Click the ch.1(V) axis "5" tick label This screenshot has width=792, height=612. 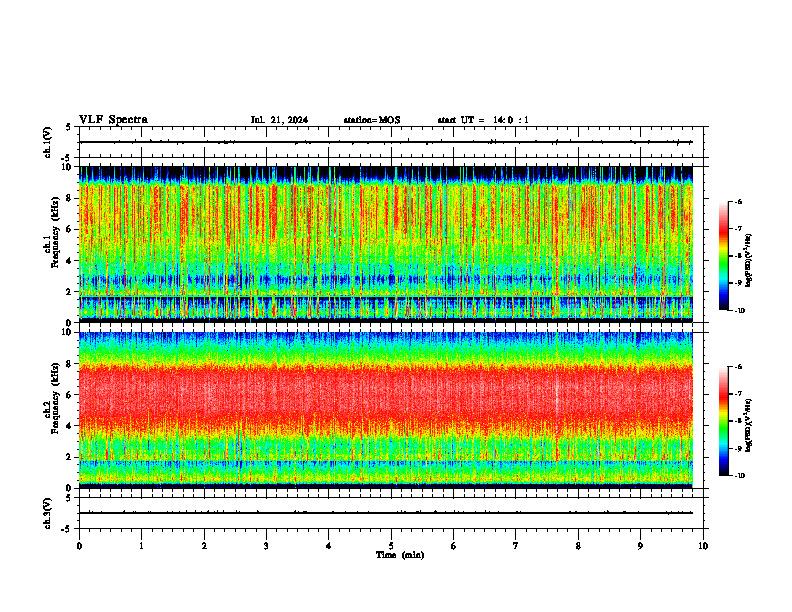tap(69, 128)
